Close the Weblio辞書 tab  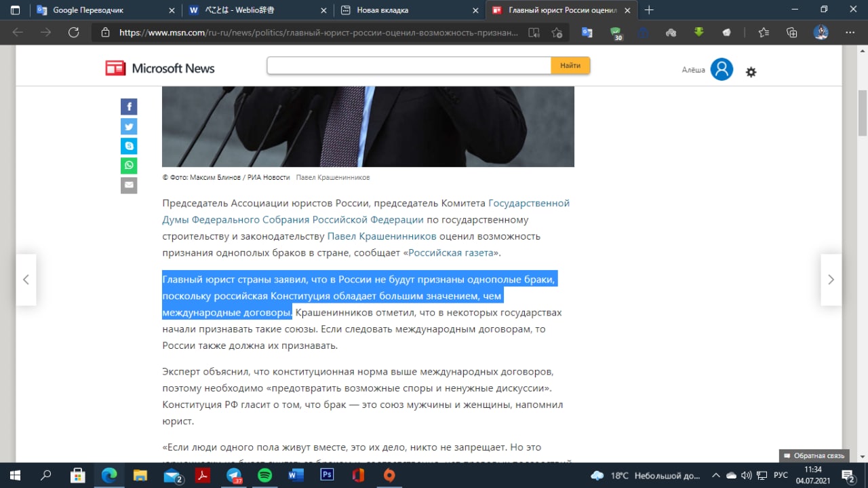[x=323, y=10]
